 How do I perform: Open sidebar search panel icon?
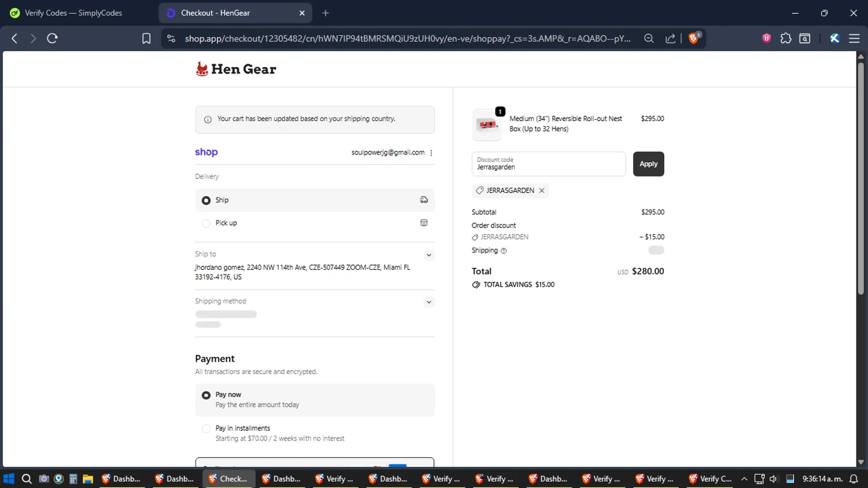tap(805, 38)
